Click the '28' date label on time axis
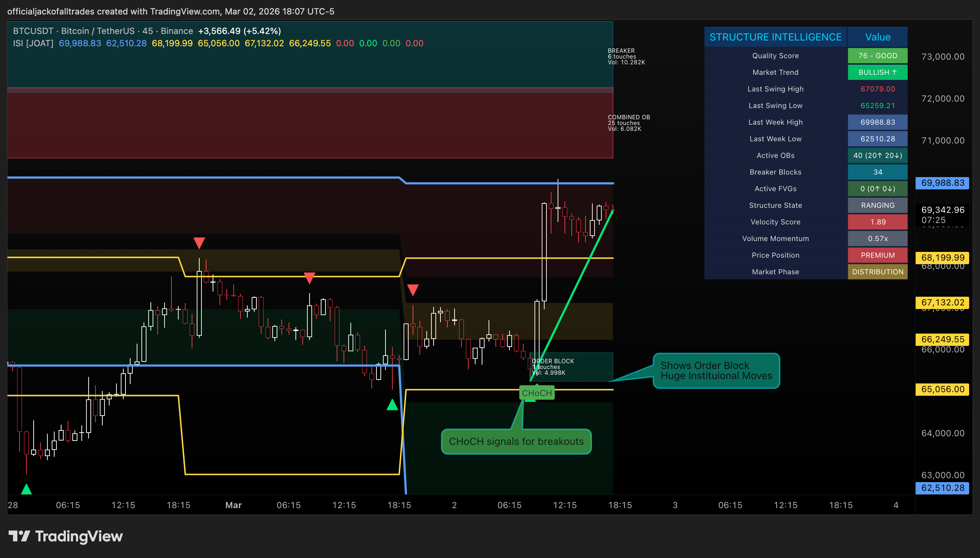980x558 pixels. (x=13, y=505)
